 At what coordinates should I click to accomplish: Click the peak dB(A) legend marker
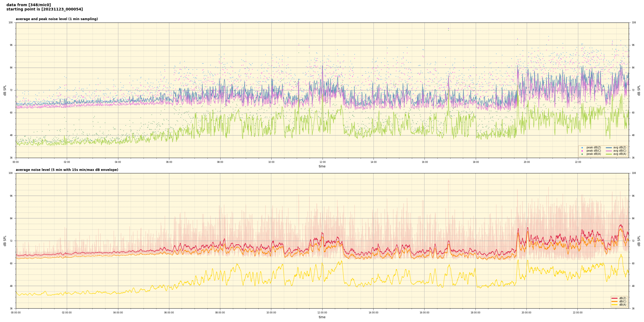tap(582, 154)
